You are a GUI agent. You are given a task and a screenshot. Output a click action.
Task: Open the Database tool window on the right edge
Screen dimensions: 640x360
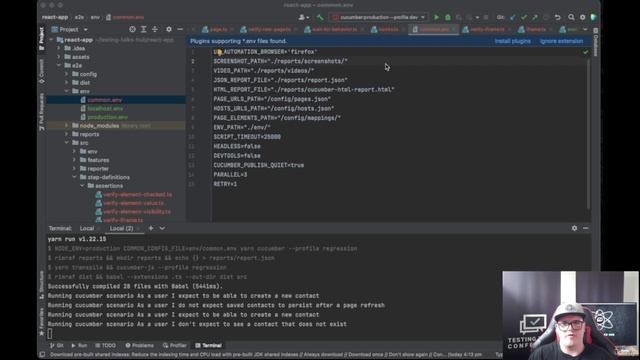pyautogui.click(x=596, y=43)
